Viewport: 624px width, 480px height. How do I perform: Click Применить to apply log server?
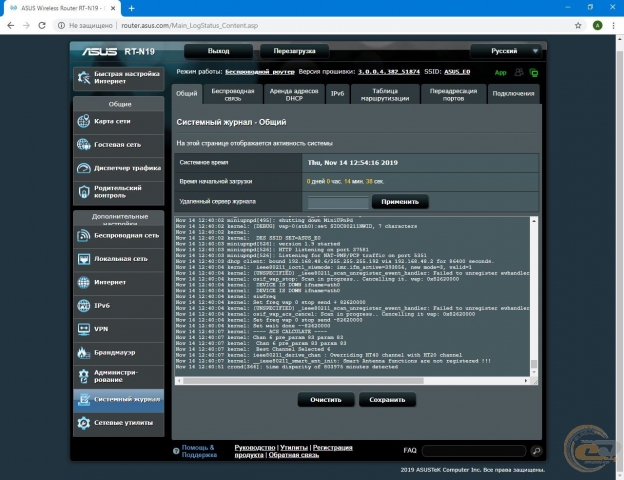400,202
